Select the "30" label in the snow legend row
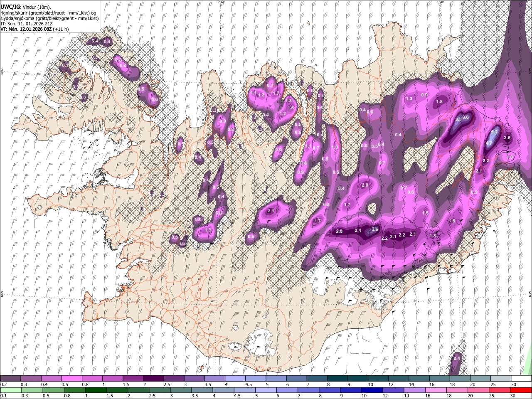This screenshot has height=399, width=532. coord(513,384)
